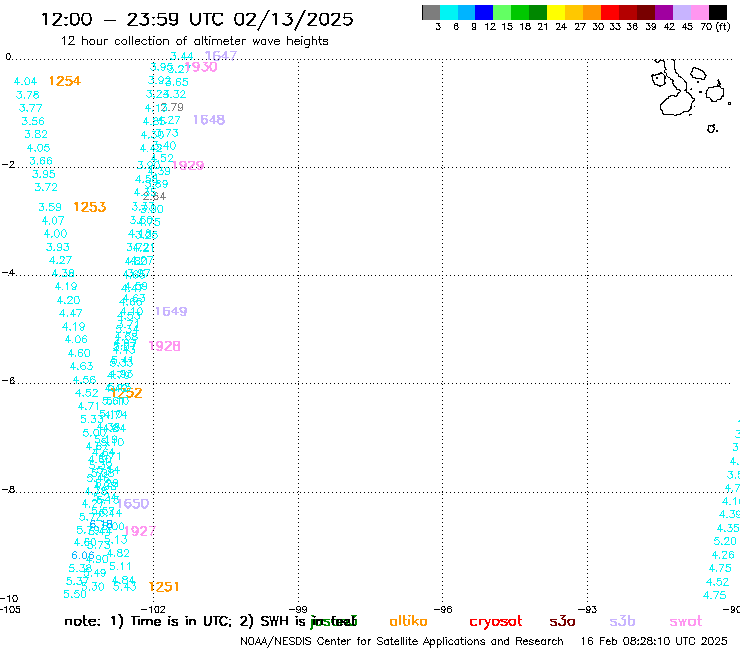Image resolution: width=740 pixels, height=650 pixels.
Task: Click pink swot track time 1928
Action: pos(164,346)
